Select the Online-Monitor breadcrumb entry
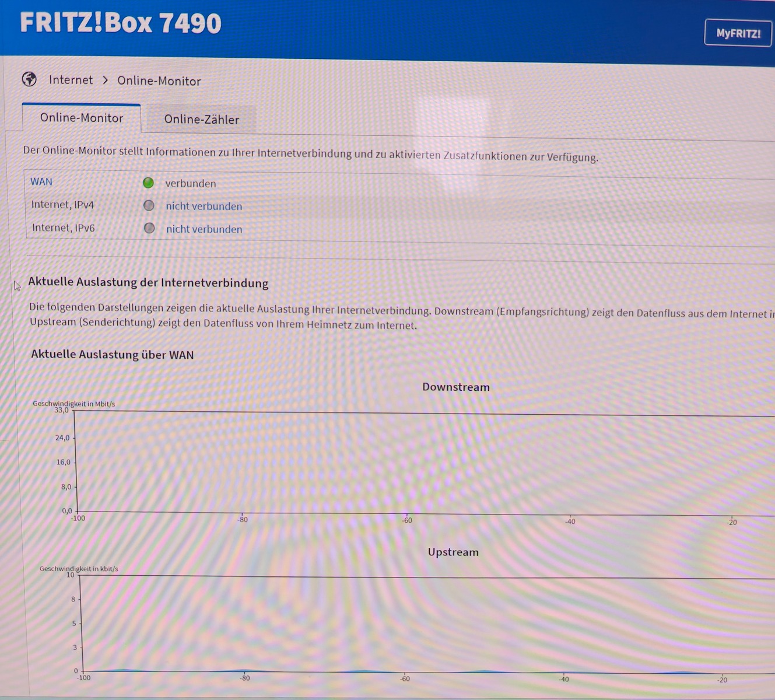Image resolution: width=775 pixels, height=700 pixels. (x=159, y=81)
